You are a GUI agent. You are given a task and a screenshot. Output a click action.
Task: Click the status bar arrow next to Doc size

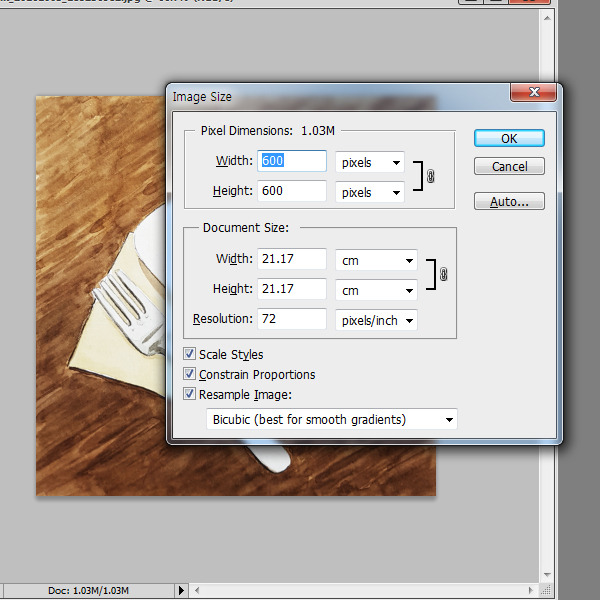tap(181, 590)
